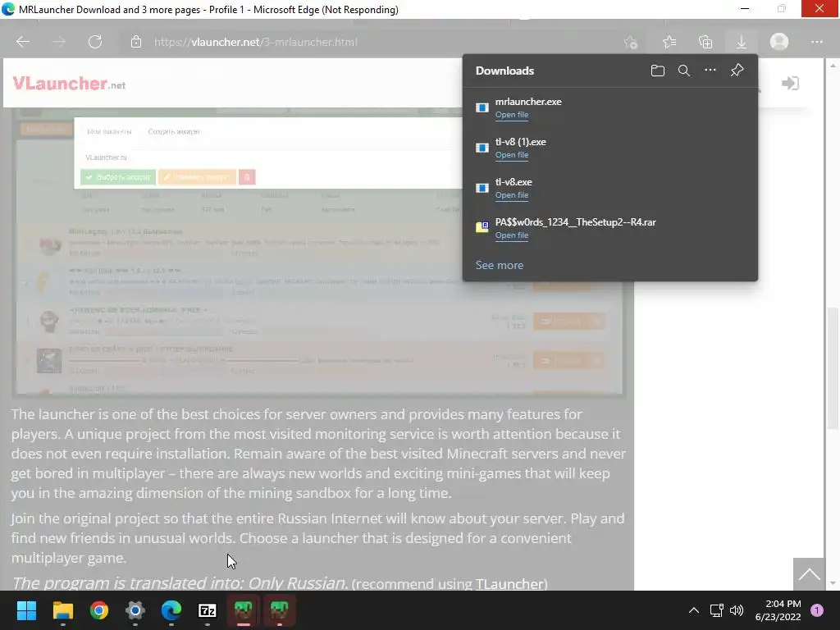Click the site login arrow icon
This screenshot has height=630, width=840.
[790, 83]
